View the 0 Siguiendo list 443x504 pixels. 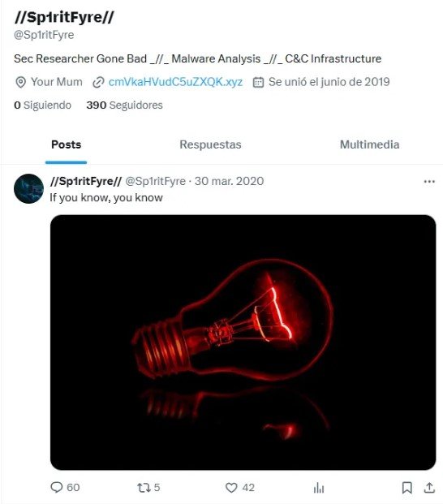pyautogui.click(x=42, y=106)
